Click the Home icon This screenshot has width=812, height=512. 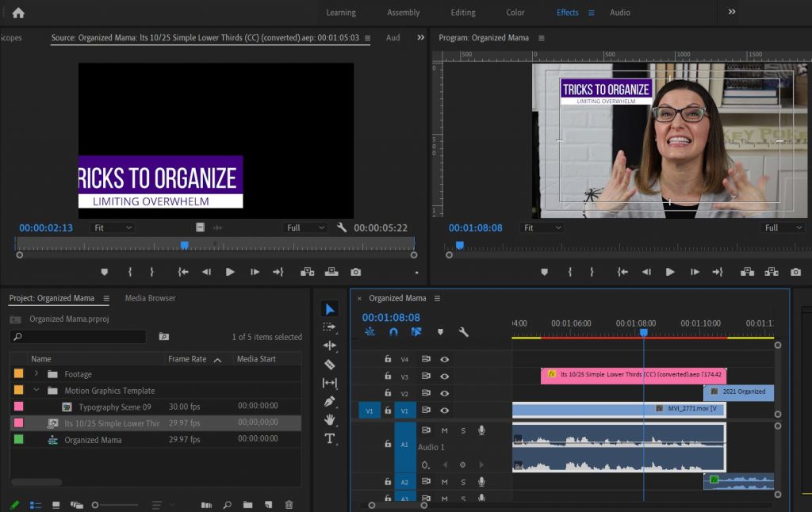point(18,13)
